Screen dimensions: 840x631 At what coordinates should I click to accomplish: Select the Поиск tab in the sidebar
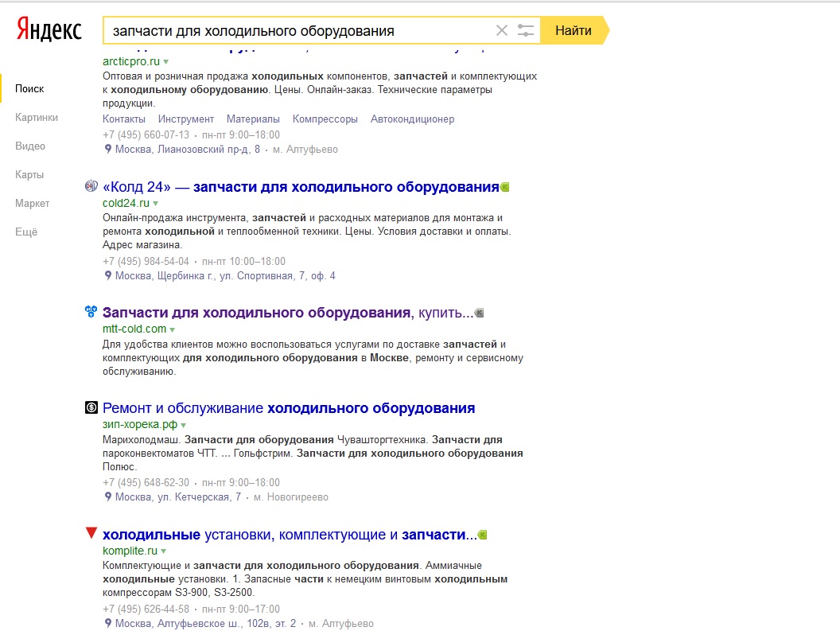[x=29, y=89]
